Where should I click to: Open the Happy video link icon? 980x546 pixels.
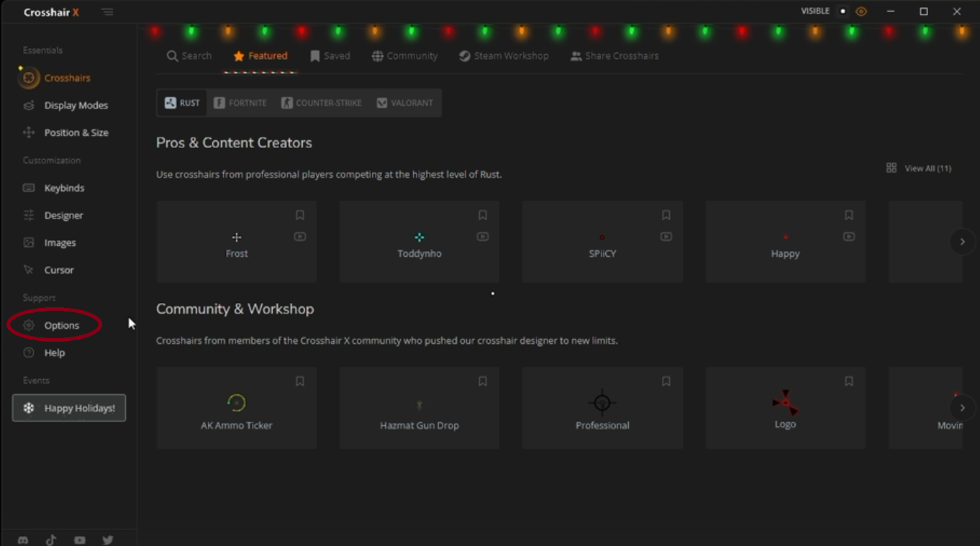point(849,237)
